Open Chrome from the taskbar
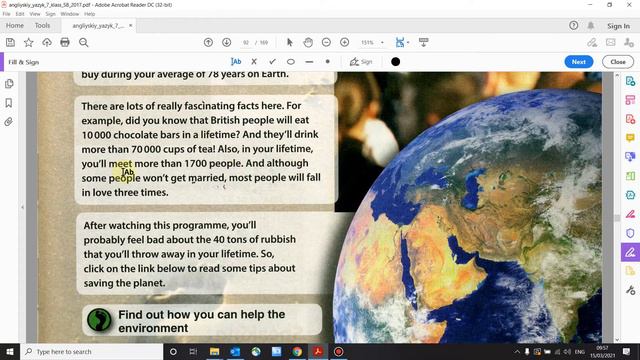The height and width of the screenshot is (360, 640). coord(297,351)
